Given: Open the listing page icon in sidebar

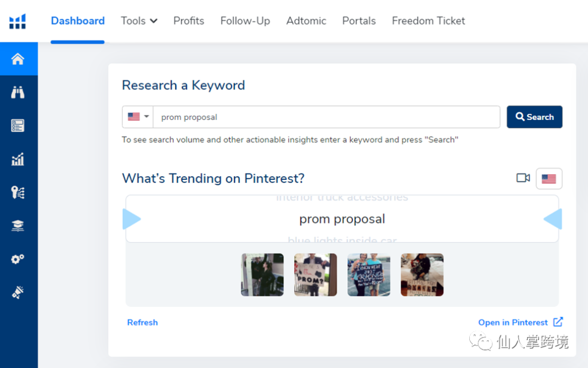Looking at the screenshot, I should click(18, 125).
